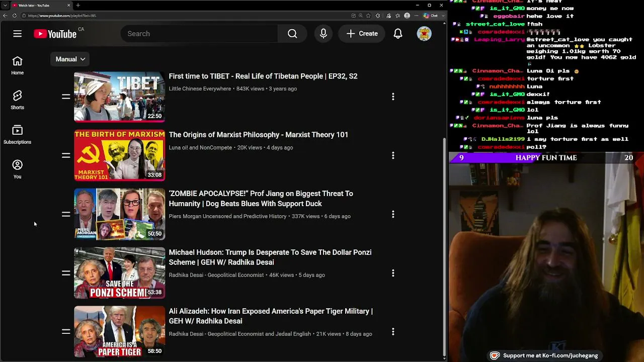Play the America Is a Paper Tiger thumbnail
The image size is (644, 362).
tap(119, 332)
